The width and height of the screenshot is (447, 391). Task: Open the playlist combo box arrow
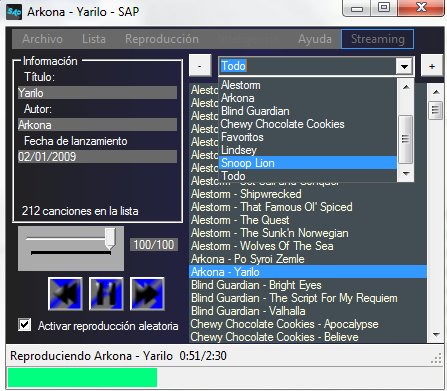point(404,66)
